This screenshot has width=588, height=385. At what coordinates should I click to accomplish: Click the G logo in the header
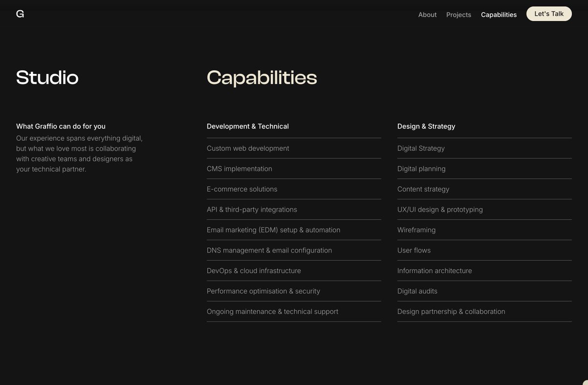pyautogui.click(x=20, y=13)
